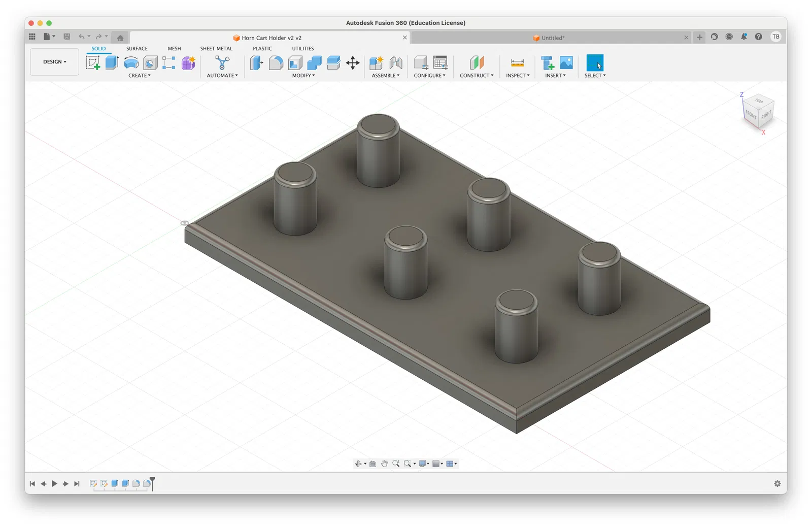Select the Create Sketch tool

pyautogui.click(x=93, y=63)
